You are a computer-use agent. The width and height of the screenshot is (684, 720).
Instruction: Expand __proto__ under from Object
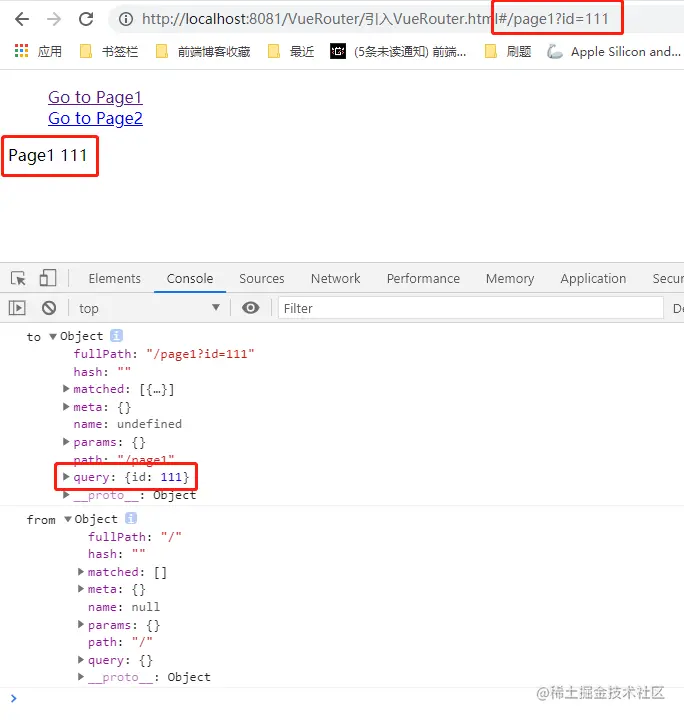click(81, 677)
